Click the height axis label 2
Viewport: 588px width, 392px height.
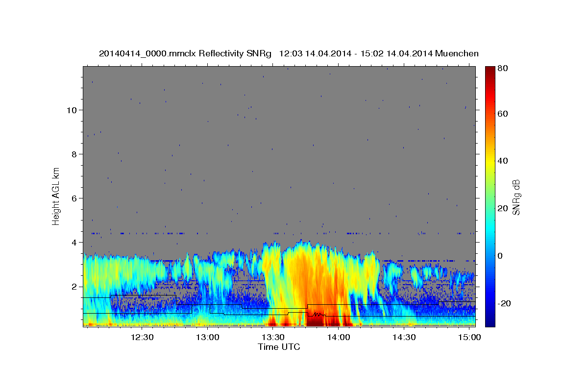click(x=74, y=287)
